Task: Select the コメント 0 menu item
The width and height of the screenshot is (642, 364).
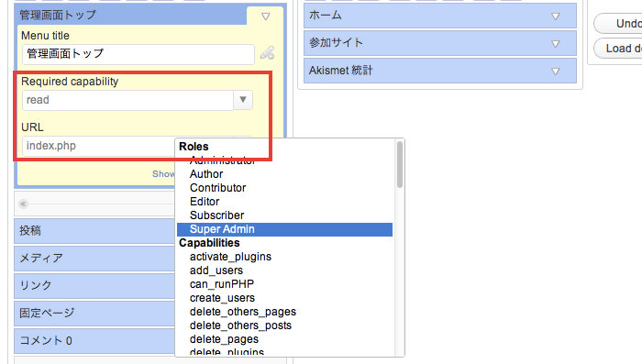Action: point(95,341)
